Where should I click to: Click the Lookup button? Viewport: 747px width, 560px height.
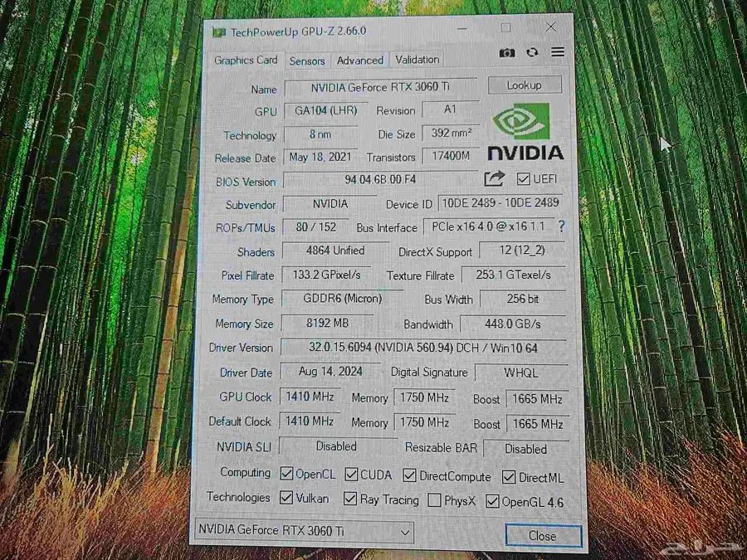(525, 85)
